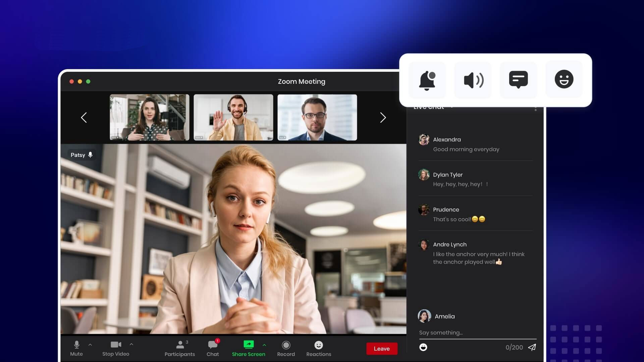Open emoji picker in chat input
Screen dimensions: 644x362
click(x=423, y=347)
